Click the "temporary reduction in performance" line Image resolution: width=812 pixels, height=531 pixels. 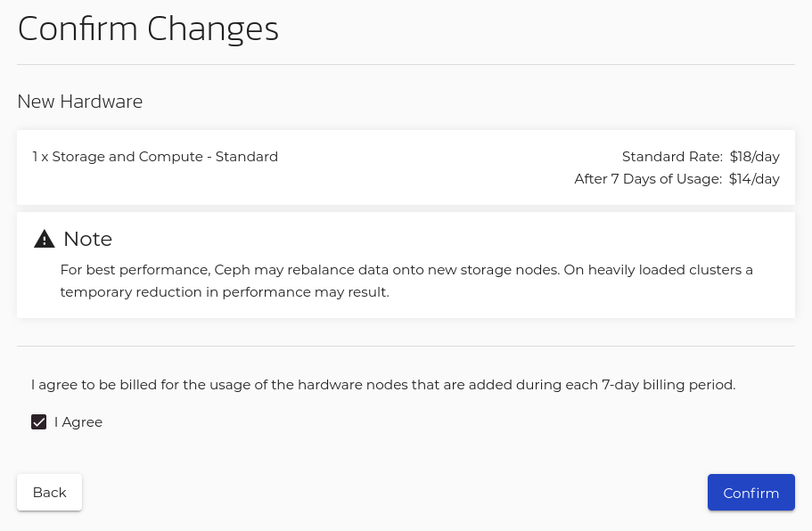(225, 292)
